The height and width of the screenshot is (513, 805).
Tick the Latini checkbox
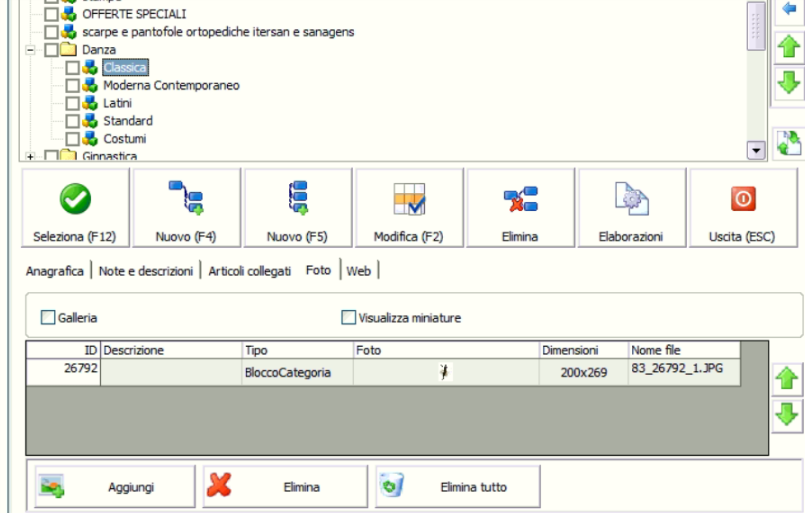72,103
